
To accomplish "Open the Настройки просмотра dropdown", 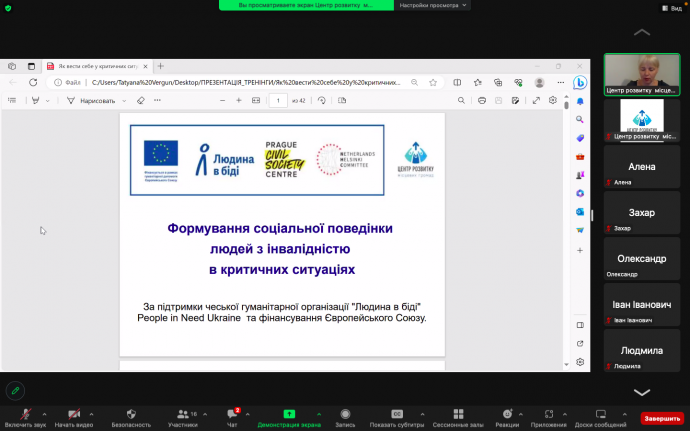I will pos(429,5).
